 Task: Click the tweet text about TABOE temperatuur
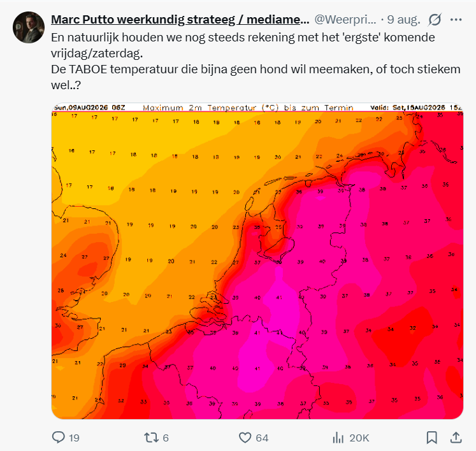tap(256, 77)
